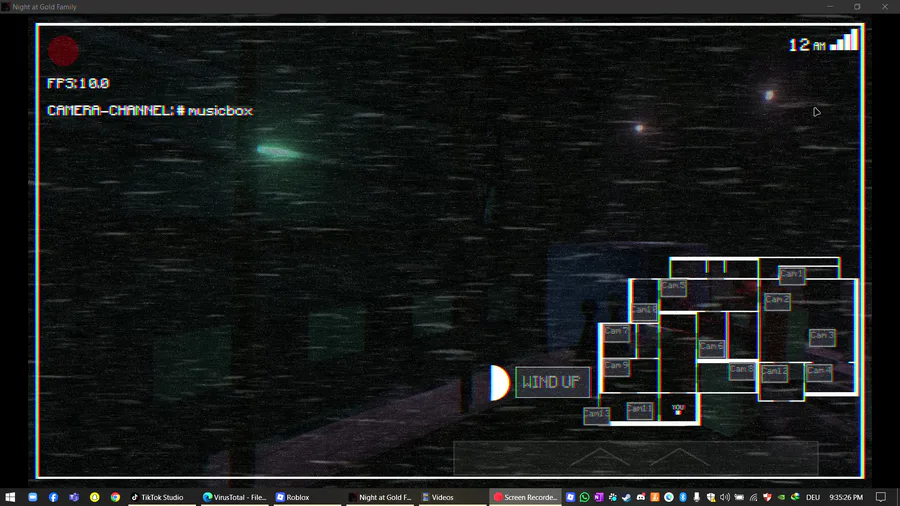Click the Steam tray icon

[x=627, y=497]
